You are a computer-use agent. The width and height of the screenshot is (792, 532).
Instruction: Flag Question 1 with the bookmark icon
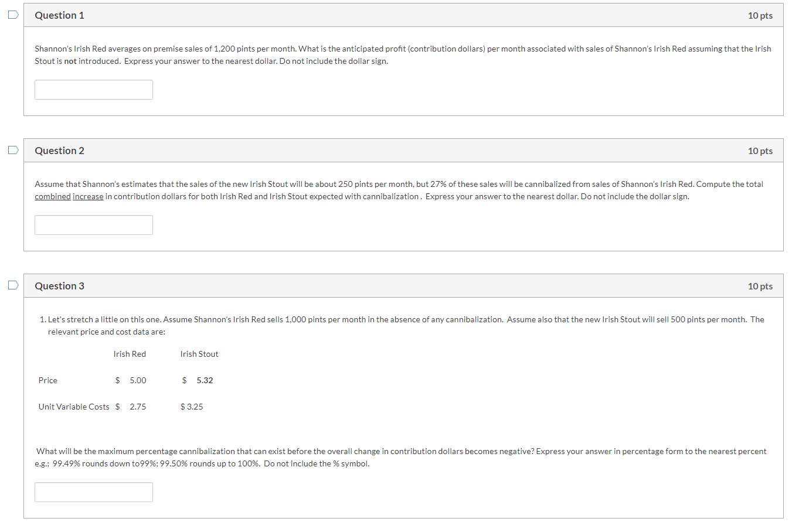(x=13, y=15)
